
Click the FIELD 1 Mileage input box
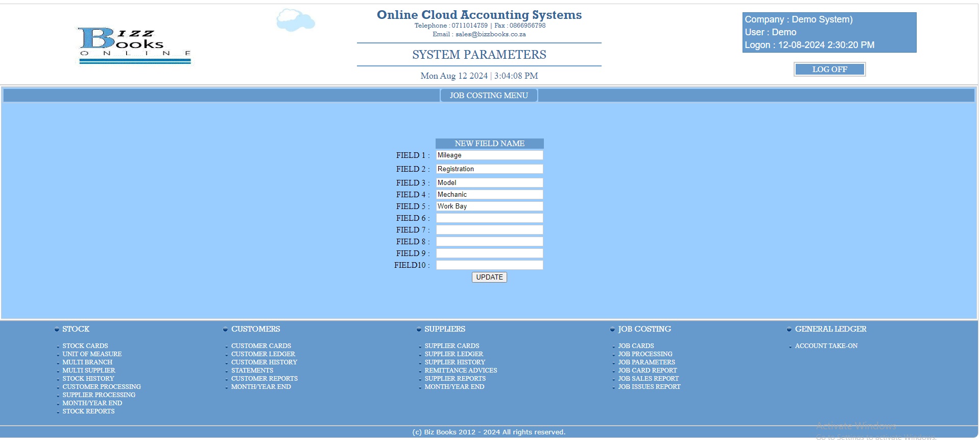489,155
